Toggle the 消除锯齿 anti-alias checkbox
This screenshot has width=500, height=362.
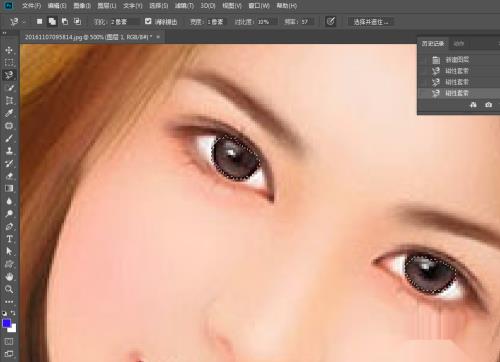pyautogui.click(x=148, y=22)
